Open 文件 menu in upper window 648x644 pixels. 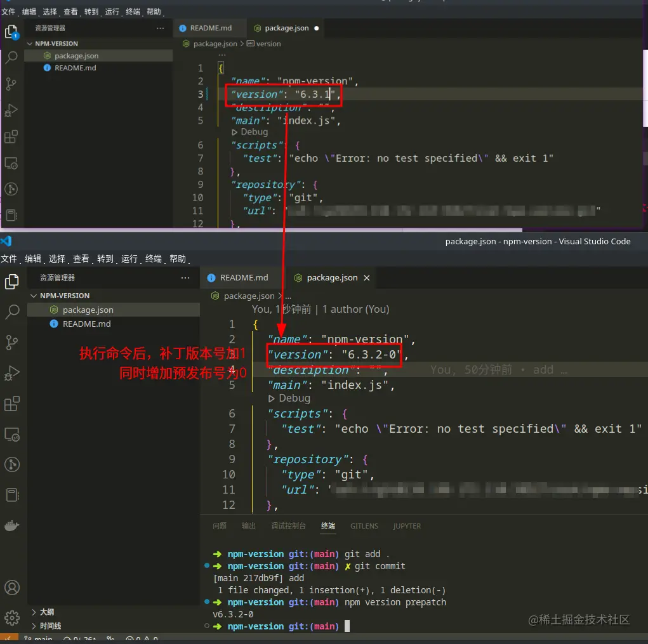(x=8, y=11)
